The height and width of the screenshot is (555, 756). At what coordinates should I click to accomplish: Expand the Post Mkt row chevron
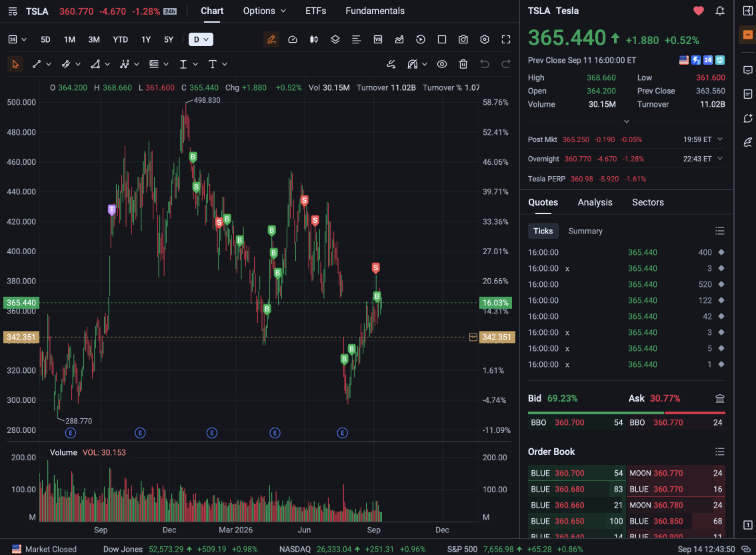(720, 139)
